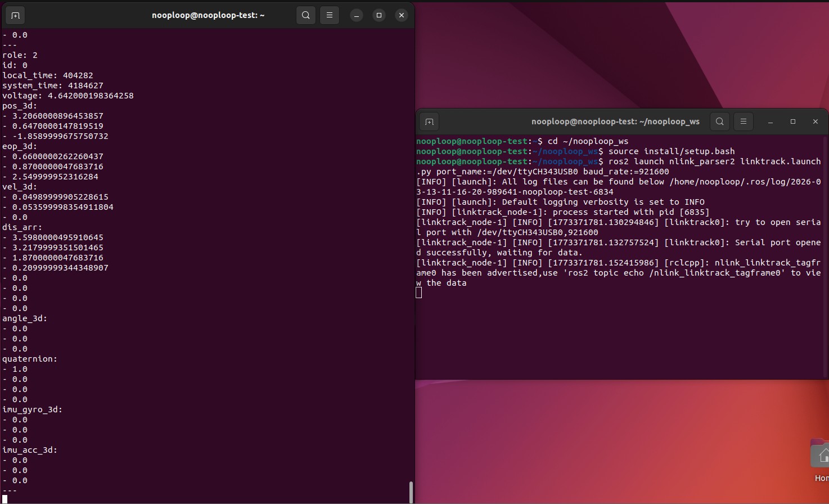Close the left terminal window
Viewport: 829px width, 504px height.
[x=402, y=15]
